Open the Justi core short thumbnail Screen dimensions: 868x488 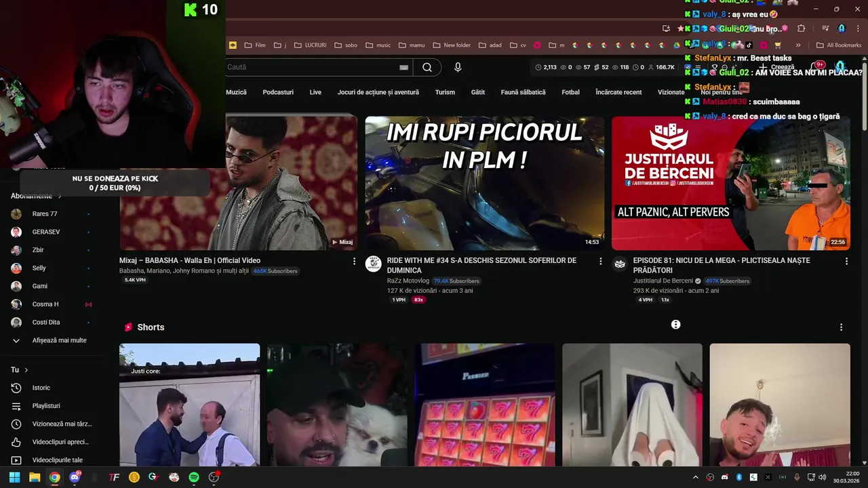190,405
